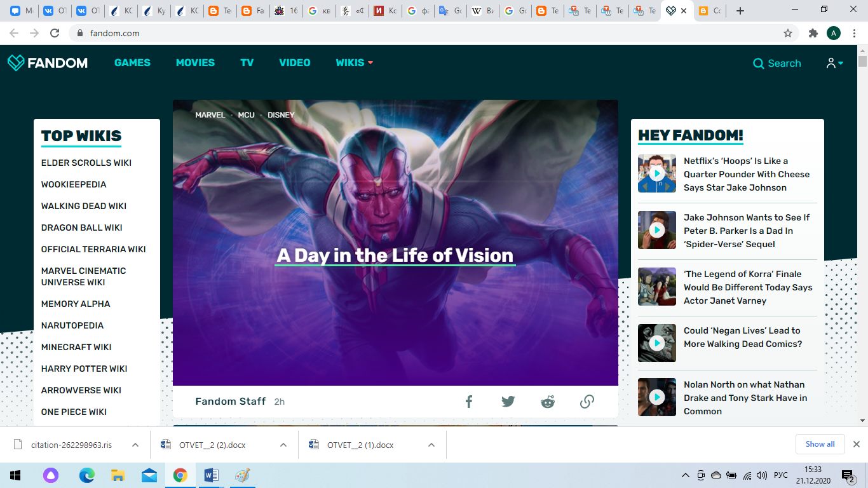
Task: Close the downloads bar
Action: point(856,444)
